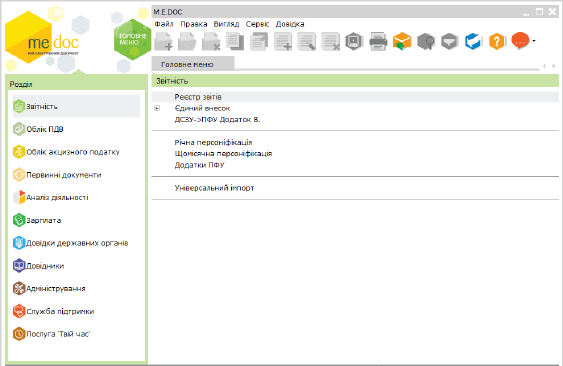
Task: Click the add row toolbar icon
Action: coord(283,41)
